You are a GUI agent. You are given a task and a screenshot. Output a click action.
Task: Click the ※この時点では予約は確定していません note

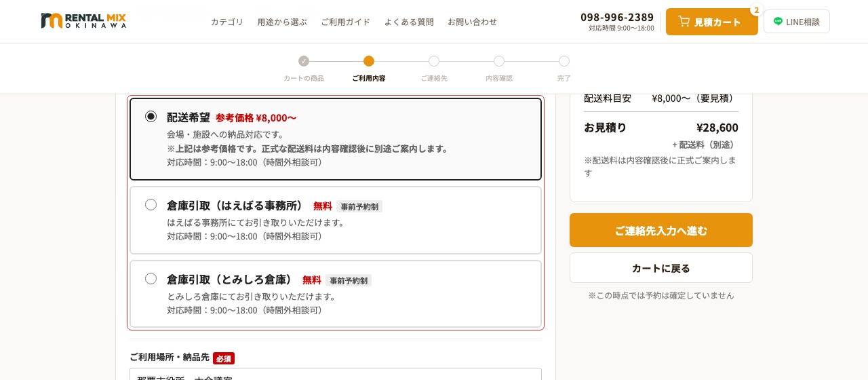click(661, 295)
